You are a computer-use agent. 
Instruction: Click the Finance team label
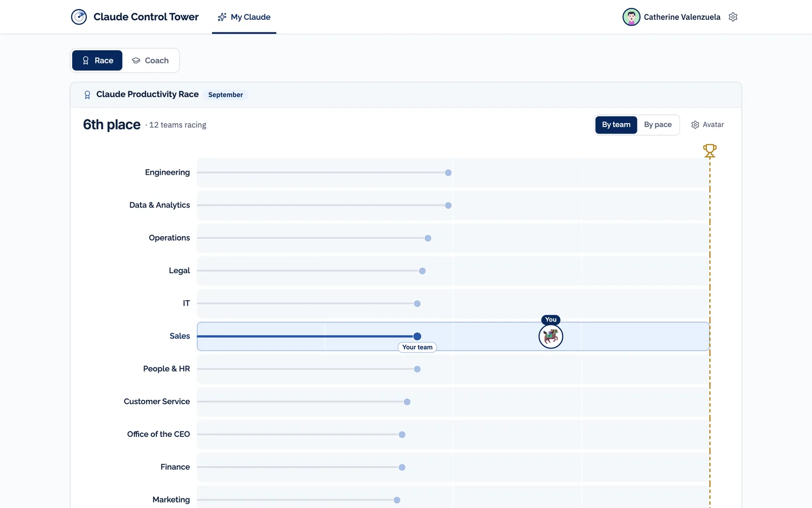(175, 467)
